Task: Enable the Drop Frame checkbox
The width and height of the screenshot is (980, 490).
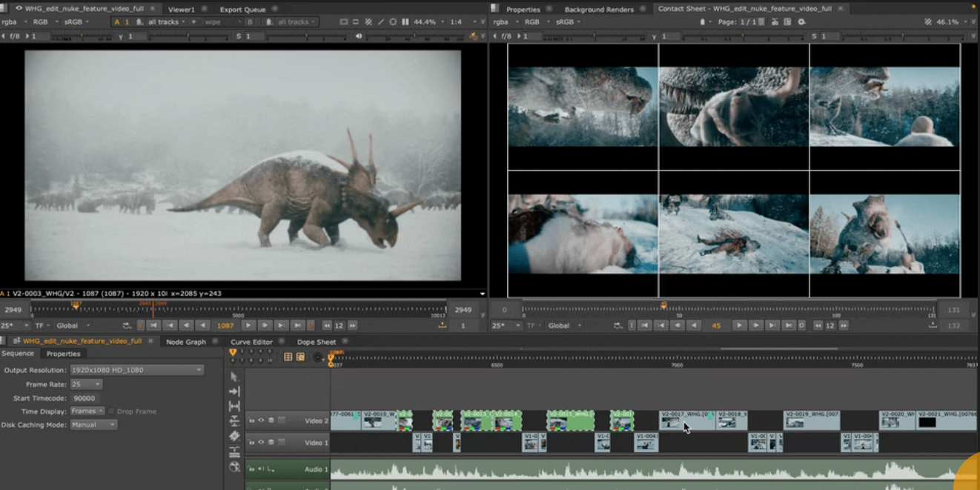Action: point(111,411)
